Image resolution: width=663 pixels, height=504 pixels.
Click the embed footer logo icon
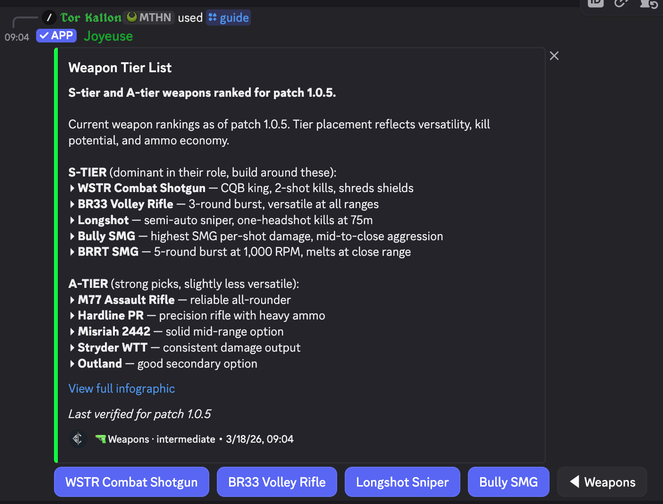click(78, 439)
